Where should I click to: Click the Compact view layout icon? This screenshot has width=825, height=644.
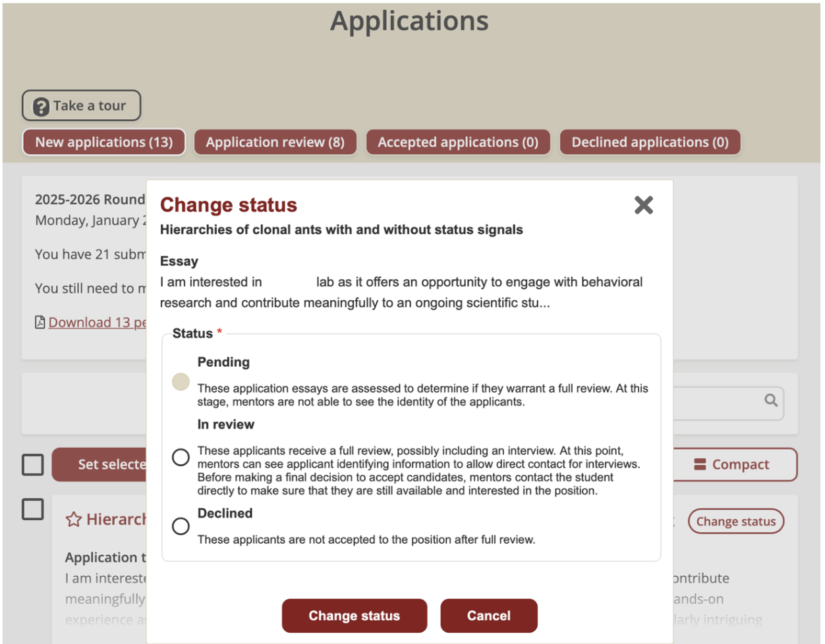700,465
